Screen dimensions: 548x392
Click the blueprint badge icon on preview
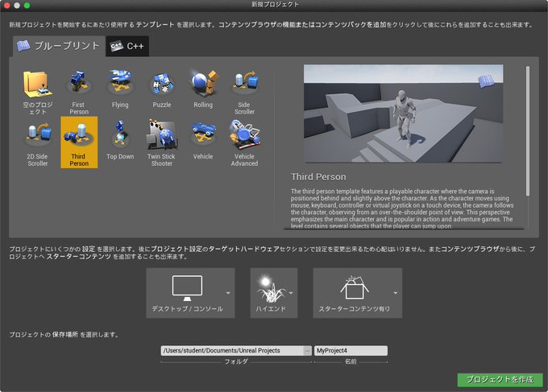tap(486, 81)
